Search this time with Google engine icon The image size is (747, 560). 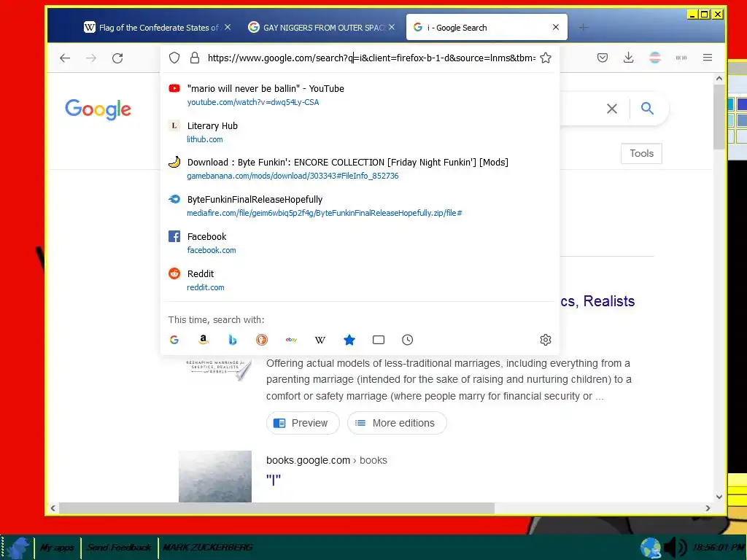coord(174,340)
